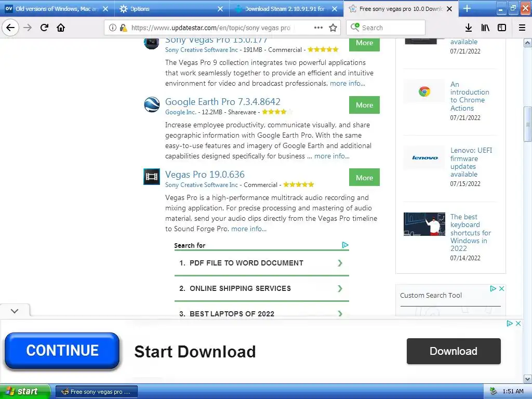Bookmark this page with the star
Viewport: 532px width, 399px height.
tap(333, 28)
